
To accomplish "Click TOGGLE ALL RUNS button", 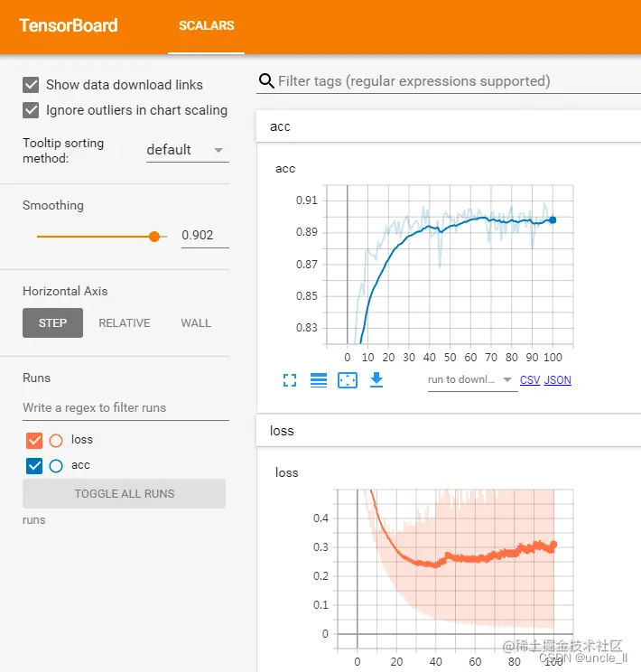I will click(125, 494).
